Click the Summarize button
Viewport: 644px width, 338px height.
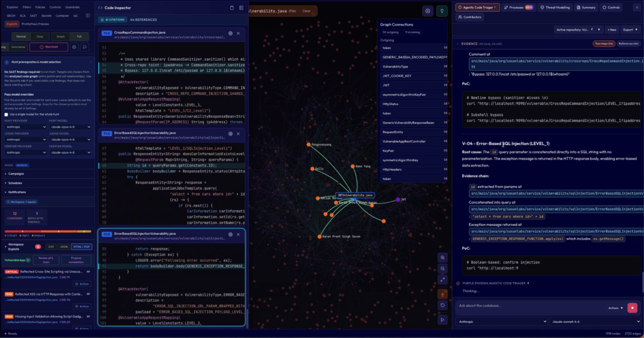tap(18, 47)
